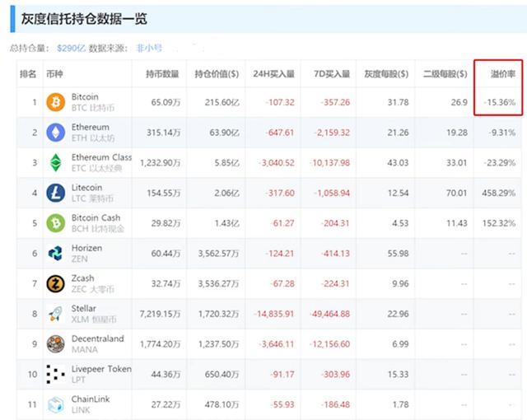This screenshot has width=527, height=420.
Task: Click the $290亿 total holdings value
Action: tap(71, 49)
